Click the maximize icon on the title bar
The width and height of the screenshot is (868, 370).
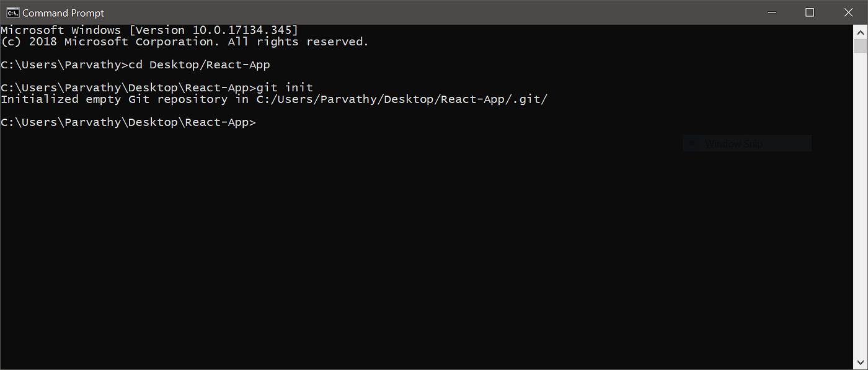(809, 12)
